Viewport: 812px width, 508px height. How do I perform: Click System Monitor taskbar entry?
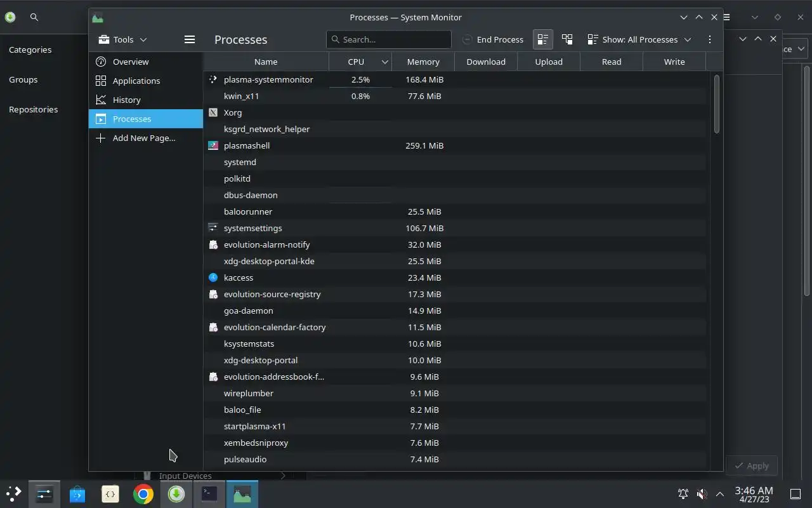click(x=242, y=493)
